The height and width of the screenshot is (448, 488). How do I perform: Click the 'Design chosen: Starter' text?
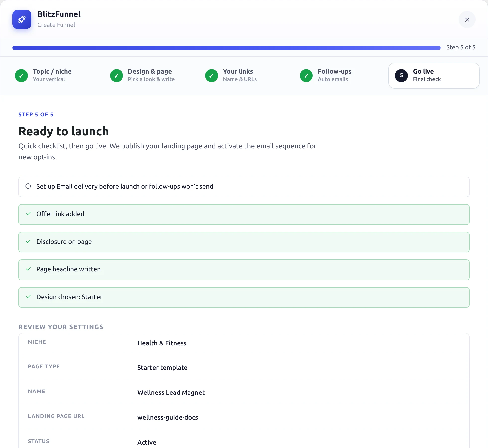pyautogui.click(x=69, y=297)
